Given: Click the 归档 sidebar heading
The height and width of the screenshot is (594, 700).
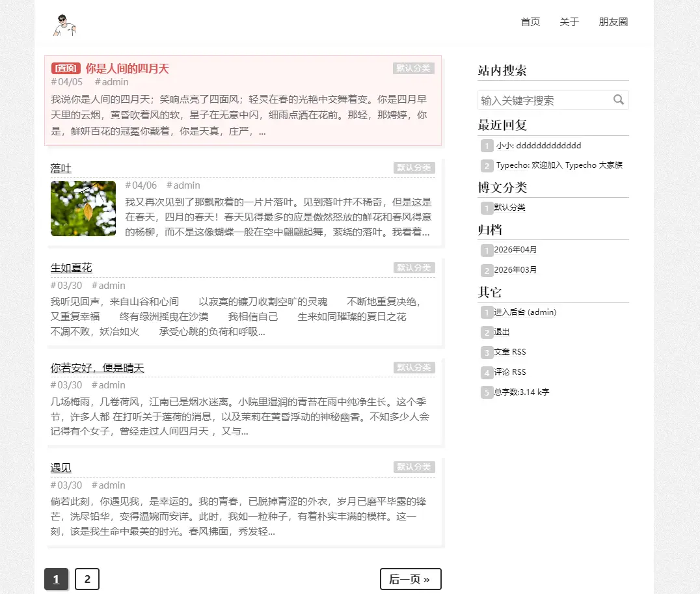Looking at the screenshot, I should (x=490, y=230).
